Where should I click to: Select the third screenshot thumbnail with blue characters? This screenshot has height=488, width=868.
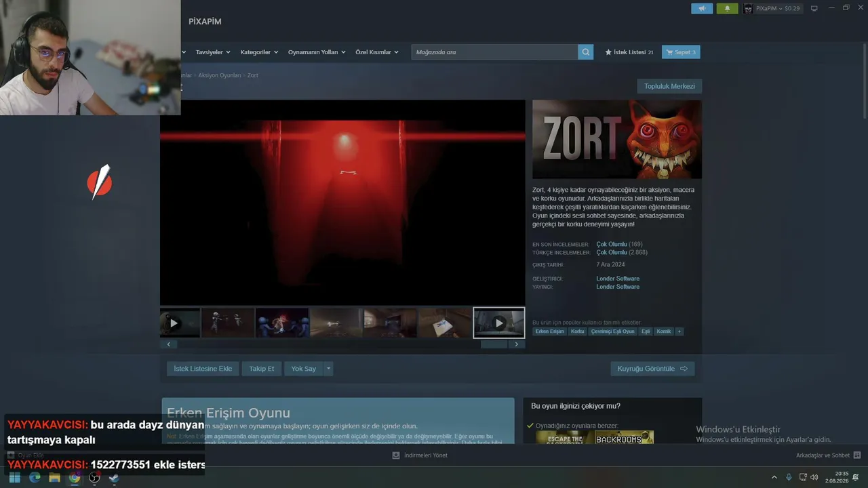coord(282,323)
